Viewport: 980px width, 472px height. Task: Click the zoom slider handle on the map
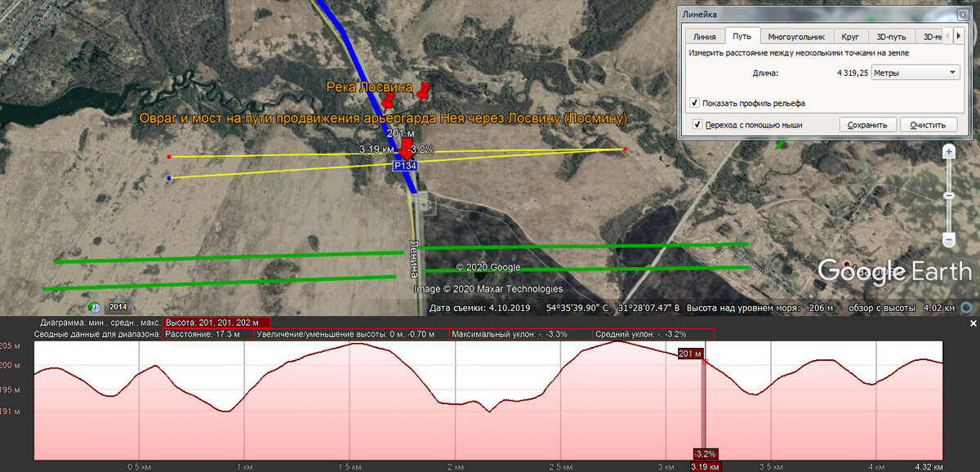click(x=949, y=196)
